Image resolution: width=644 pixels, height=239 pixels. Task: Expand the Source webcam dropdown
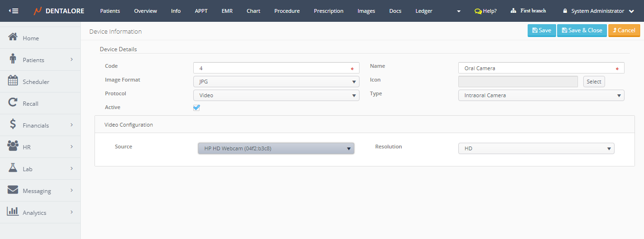[276, 148]
